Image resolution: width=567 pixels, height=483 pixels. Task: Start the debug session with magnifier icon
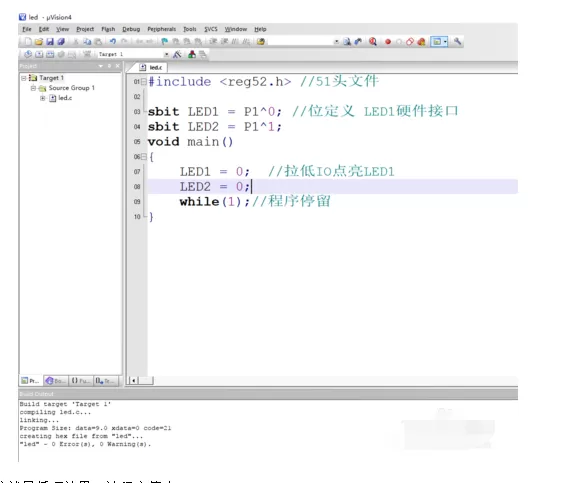click(373, 42)
